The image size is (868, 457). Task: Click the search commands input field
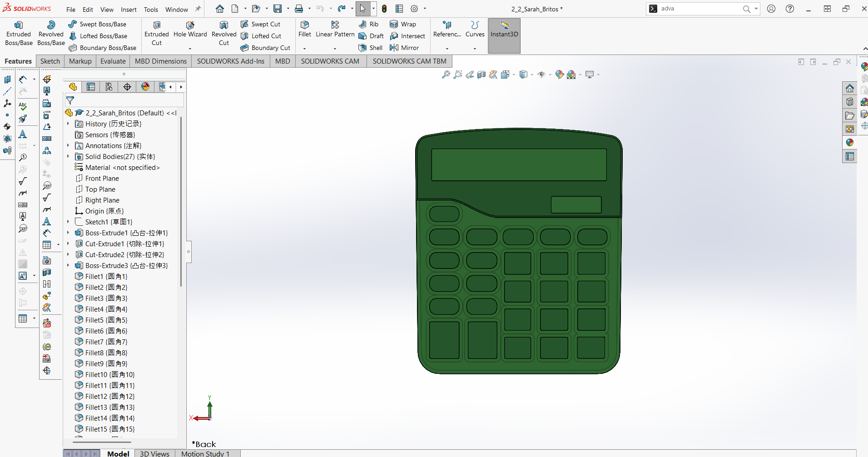click(699, 9)
